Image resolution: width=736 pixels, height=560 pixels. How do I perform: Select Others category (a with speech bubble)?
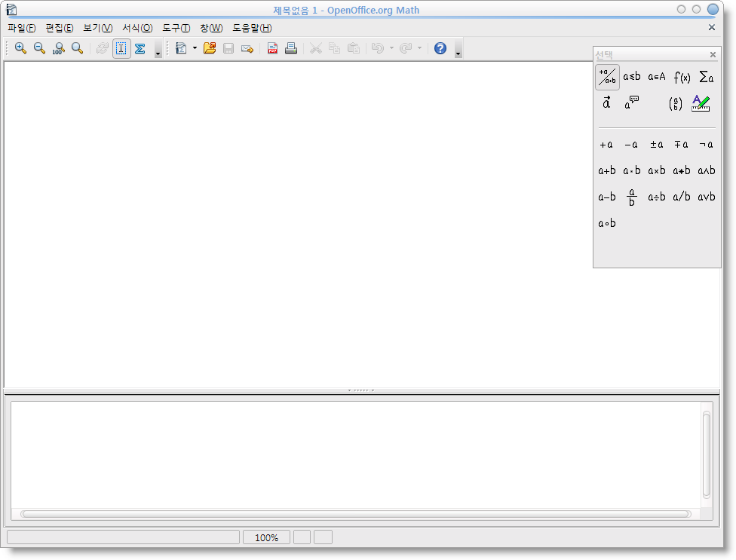click(632, 103)
